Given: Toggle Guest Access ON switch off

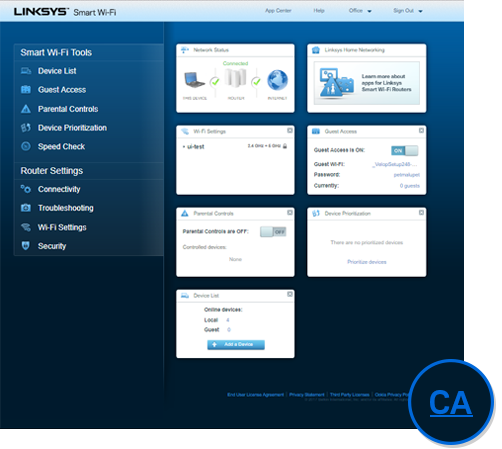Looking at the screenshot, I should (x=404, y=151).
